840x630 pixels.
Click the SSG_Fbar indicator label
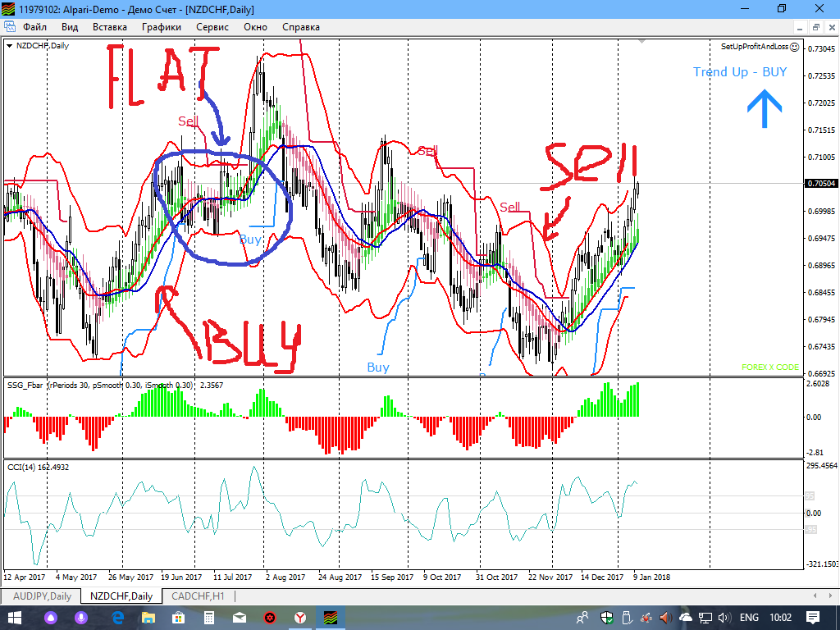[x=114, y=385]
